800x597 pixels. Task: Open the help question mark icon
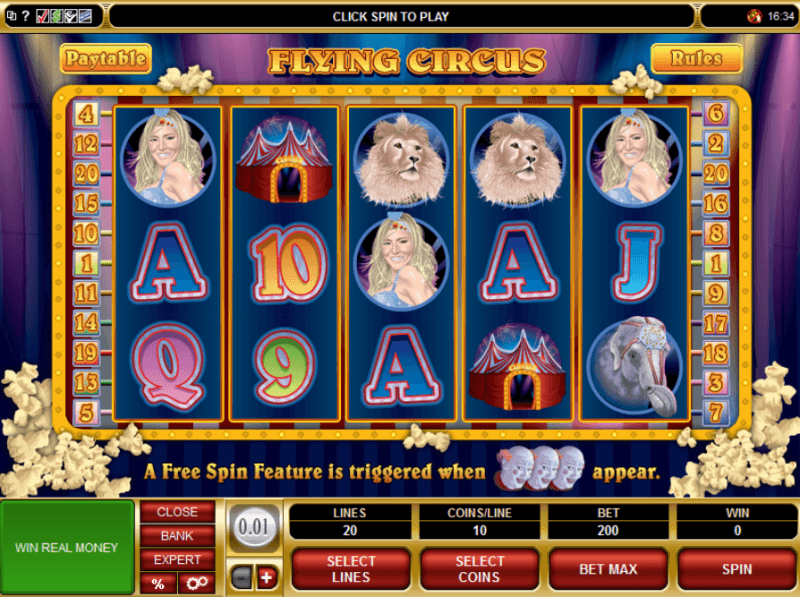point(25,16)
